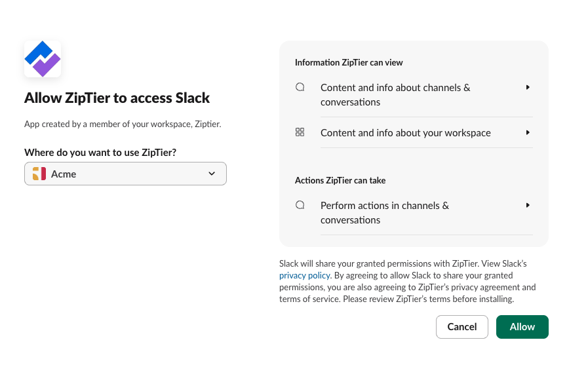The width and height of the screenshot is (588, 380).
Task: Click 'Actions ZipTier can take' heading
Action: [340, 181]
